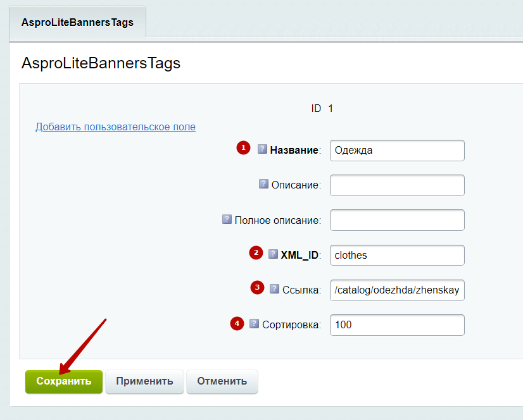Apply changes with Применить button

pyautogui.click(x=144, y=381)
